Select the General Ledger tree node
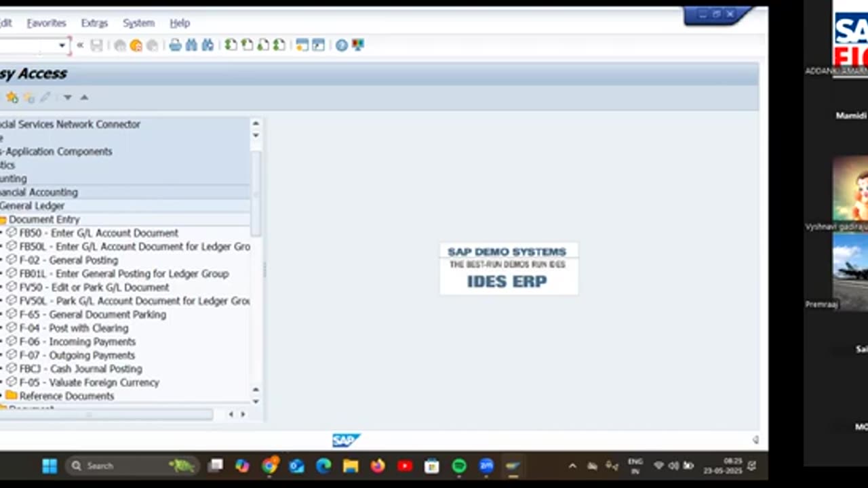Viewport: 868px width, 488px height. 33,206
